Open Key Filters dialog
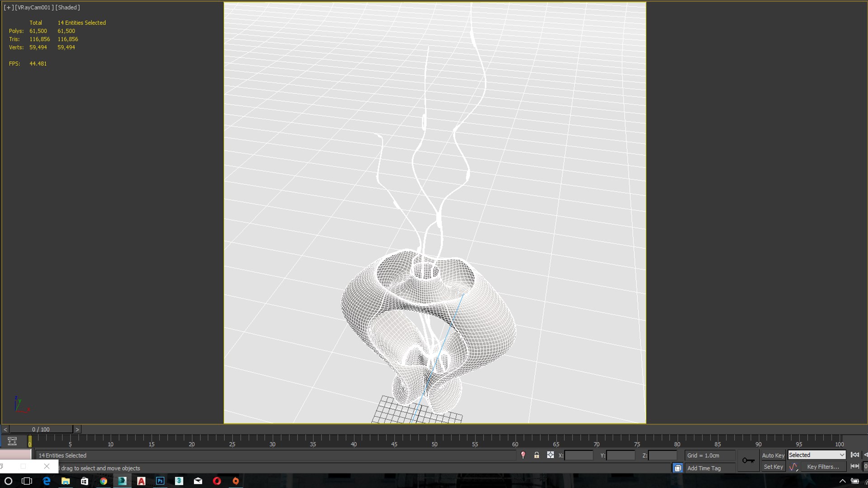The image size is (868, 488). tap(823, 467)
